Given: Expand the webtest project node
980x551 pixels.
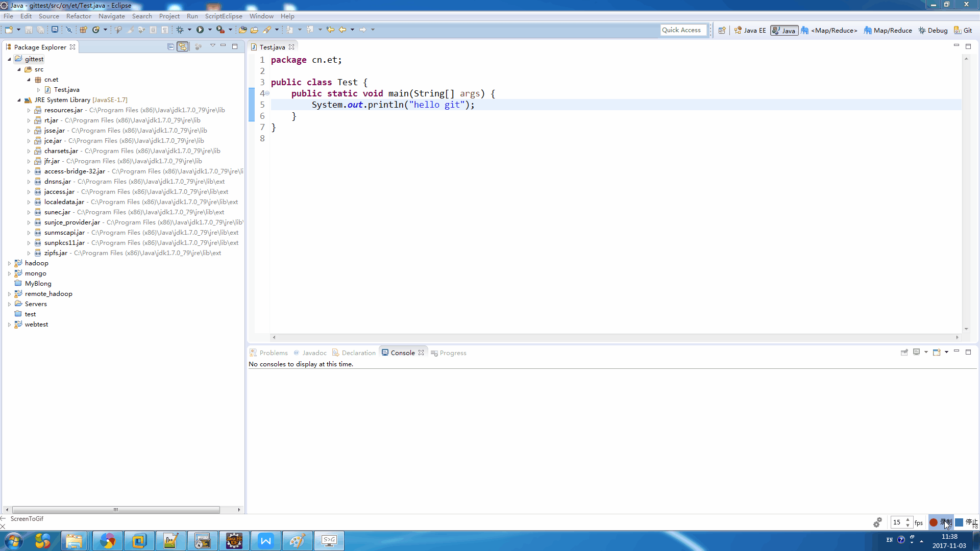Looking at the screenshot, I should coord(9,324).
